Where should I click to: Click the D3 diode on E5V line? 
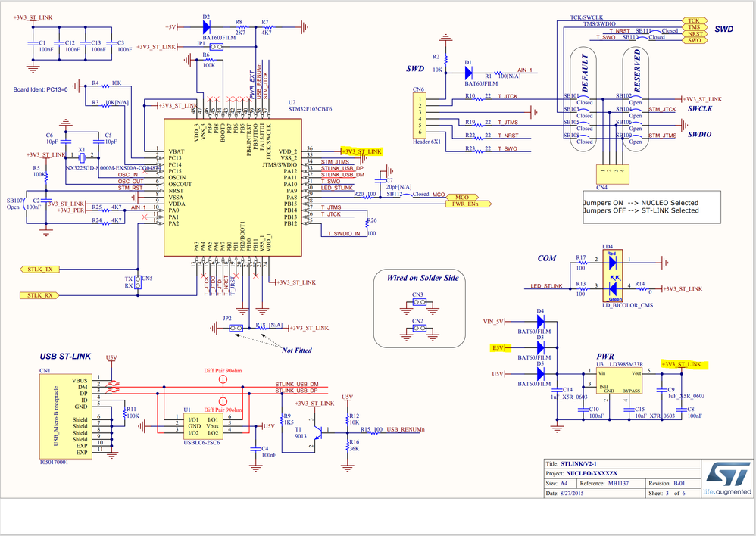point(540,347)
